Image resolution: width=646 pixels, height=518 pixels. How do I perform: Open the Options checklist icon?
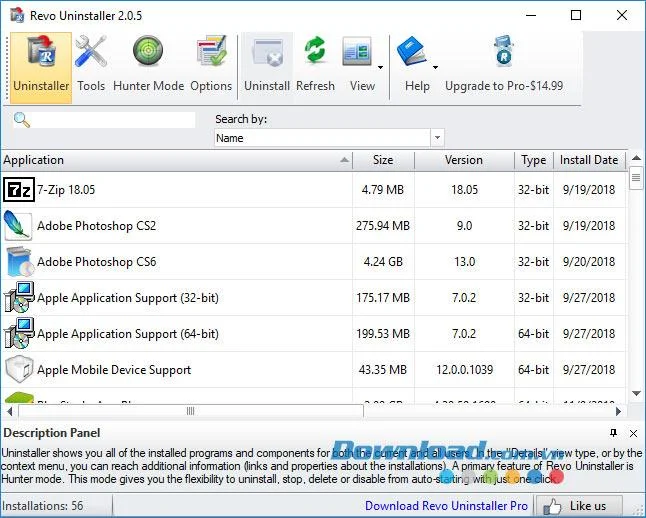(x=211, y=52)
